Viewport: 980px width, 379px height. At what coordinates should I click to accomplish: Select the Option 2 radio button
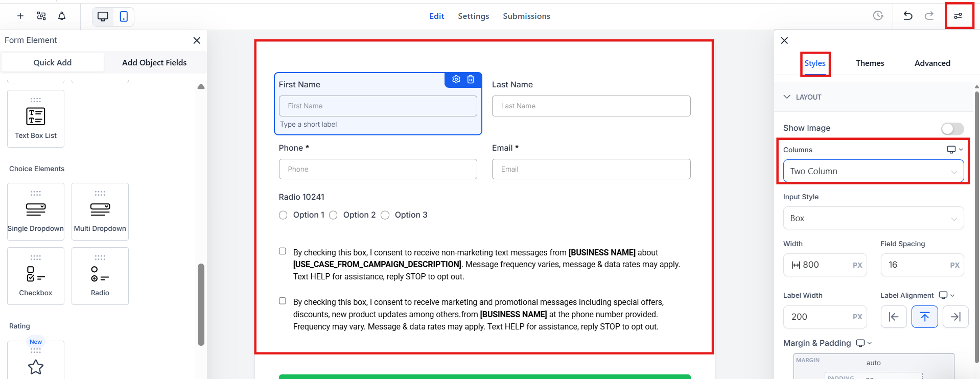(333, 215)
